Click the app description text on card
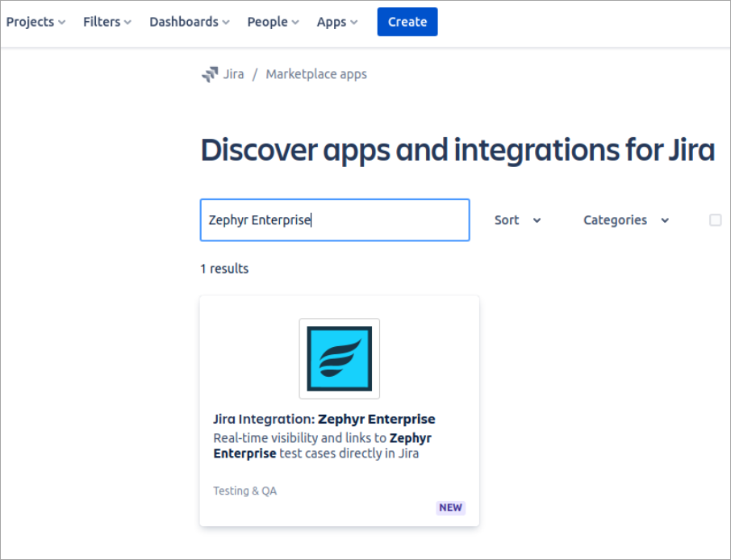731x560 pixels. tap(322, 445)
